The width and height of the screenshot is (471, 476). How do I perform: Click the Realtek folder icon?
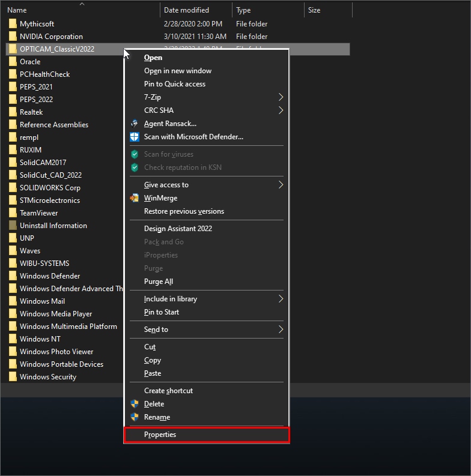click(13, 112)
